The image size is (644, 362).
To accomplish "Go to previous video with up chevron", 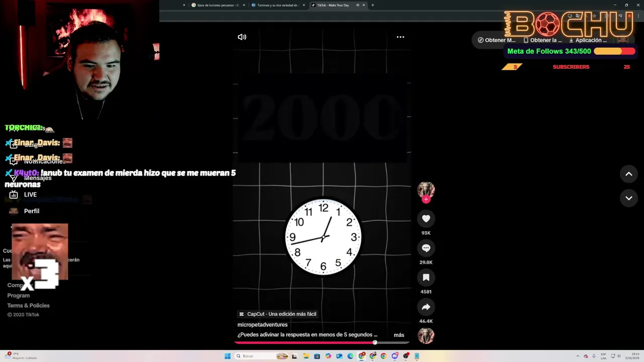I will pos(628,174).
